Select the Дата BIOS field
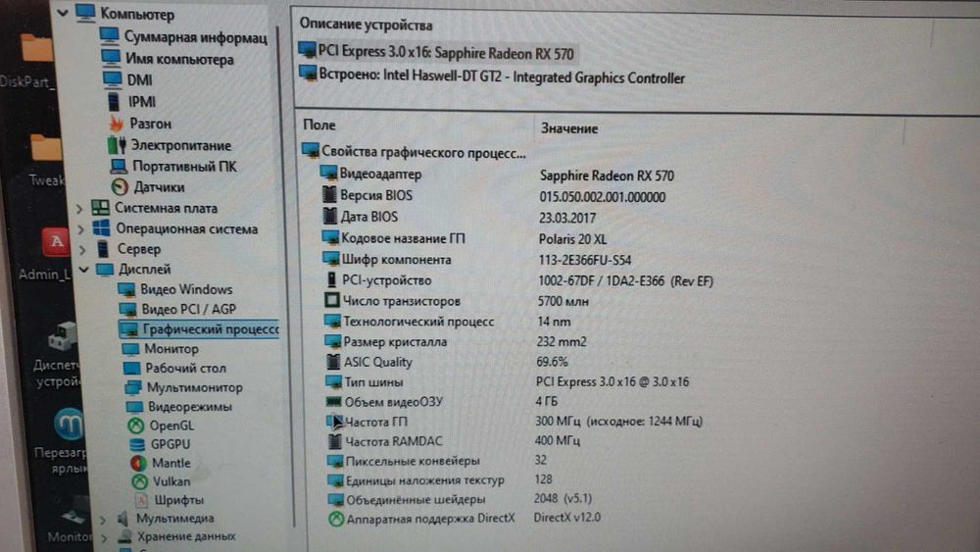 [368, 217]
